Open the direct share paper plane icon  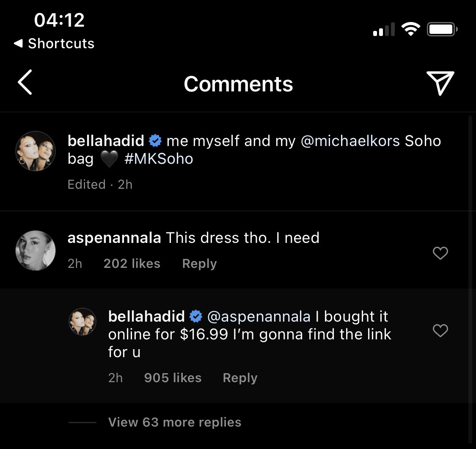click(440, 83)
